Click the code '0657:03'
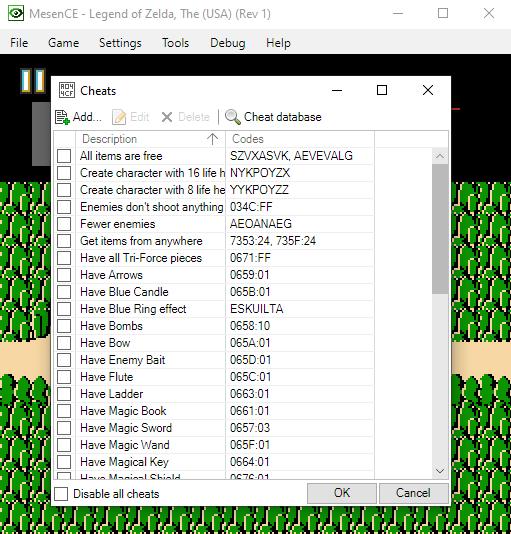 click(x=250, y=428)
